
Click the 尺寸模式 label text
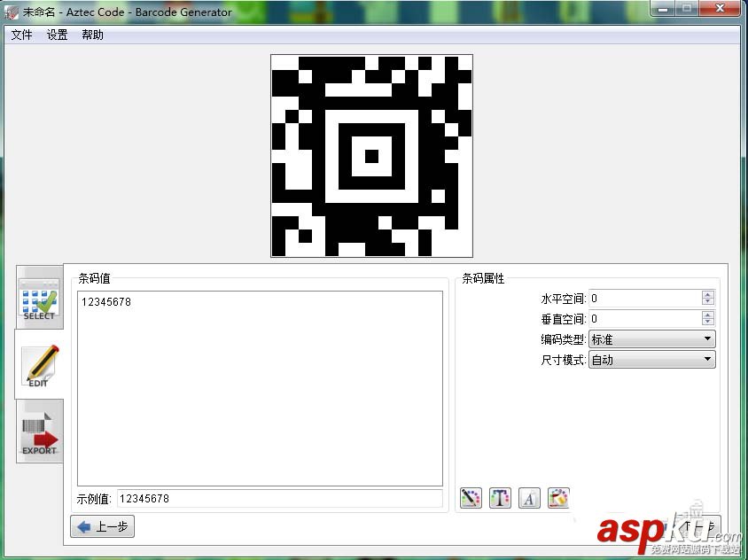point(563,360)
